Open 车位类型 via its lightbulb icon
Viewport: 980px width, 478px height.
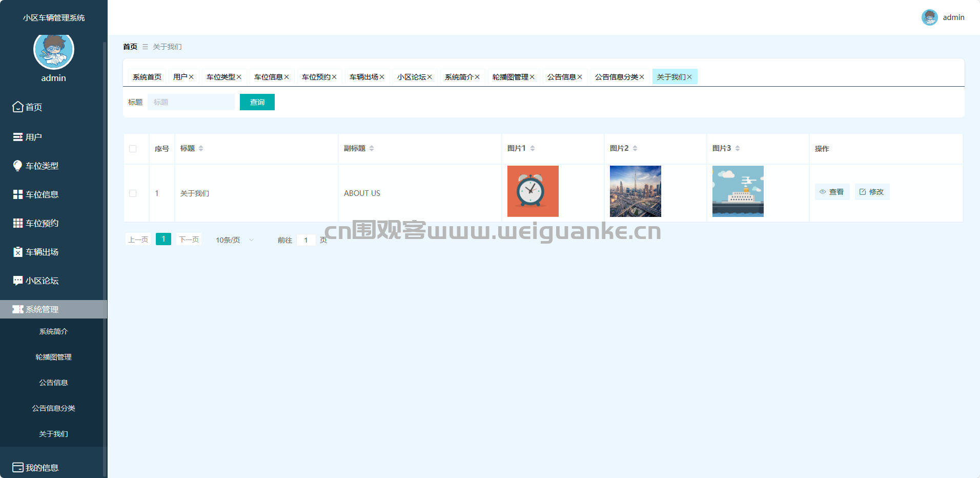click(18, 166)
